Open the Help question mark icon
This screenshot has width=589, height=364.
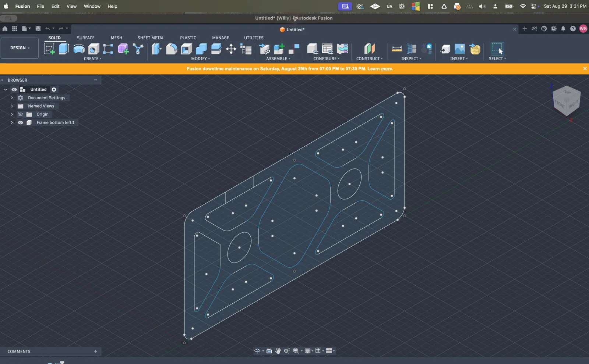(x=573, y=29)
